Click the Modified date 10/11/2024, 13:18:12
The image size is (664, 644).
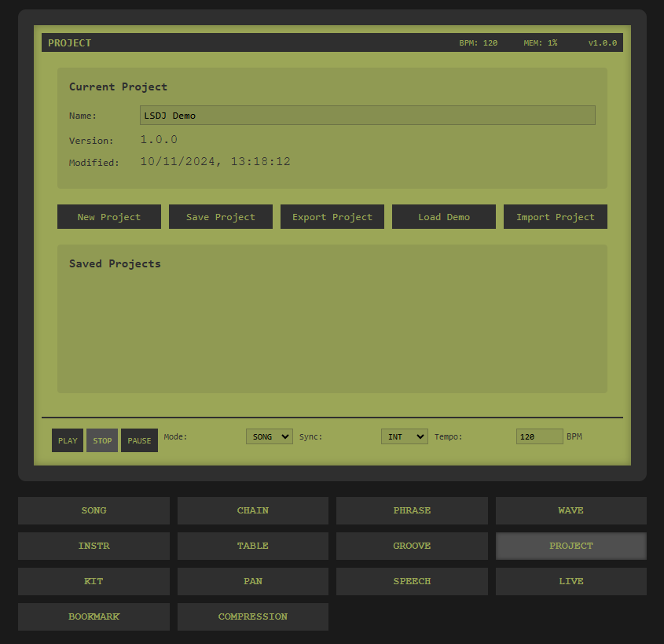click(x=215, y=161)
